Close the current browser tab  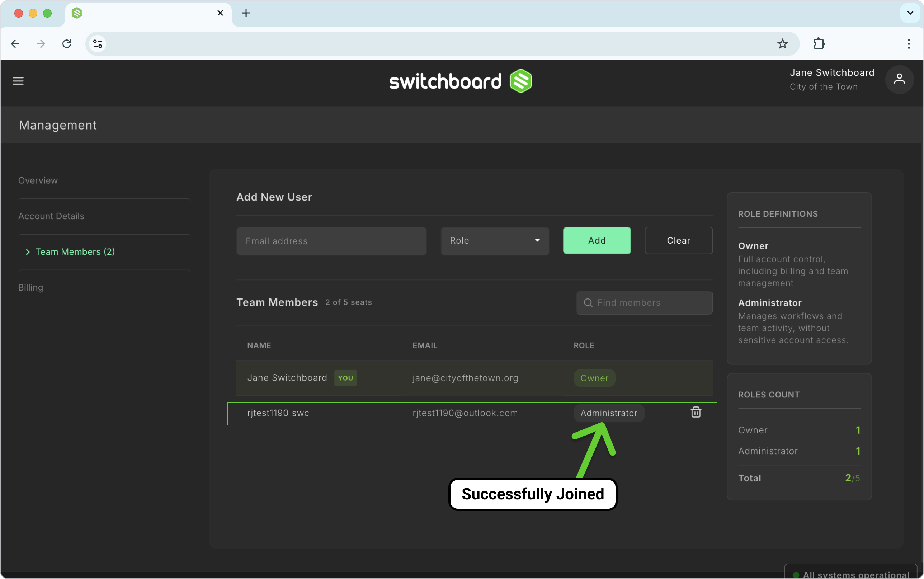click(x=220, y=13)
